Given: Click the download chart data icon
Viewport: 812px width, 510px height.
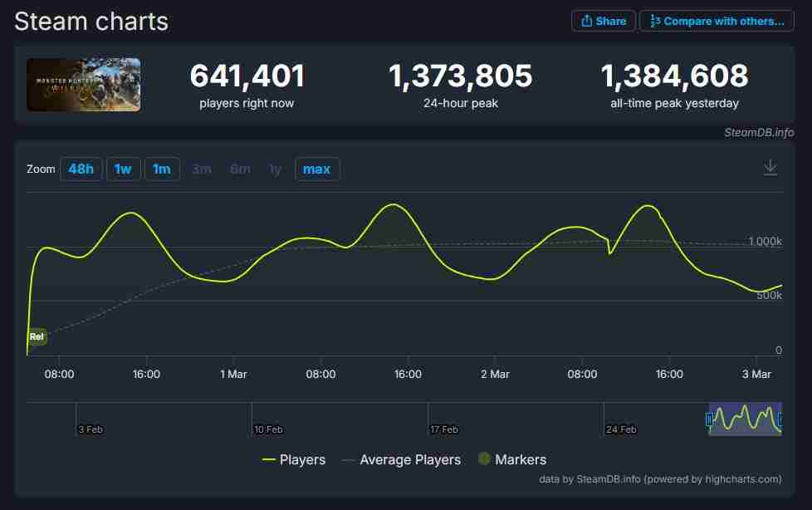Looking at the screenshot, I should pyautogui.click(x=770, y=168).
